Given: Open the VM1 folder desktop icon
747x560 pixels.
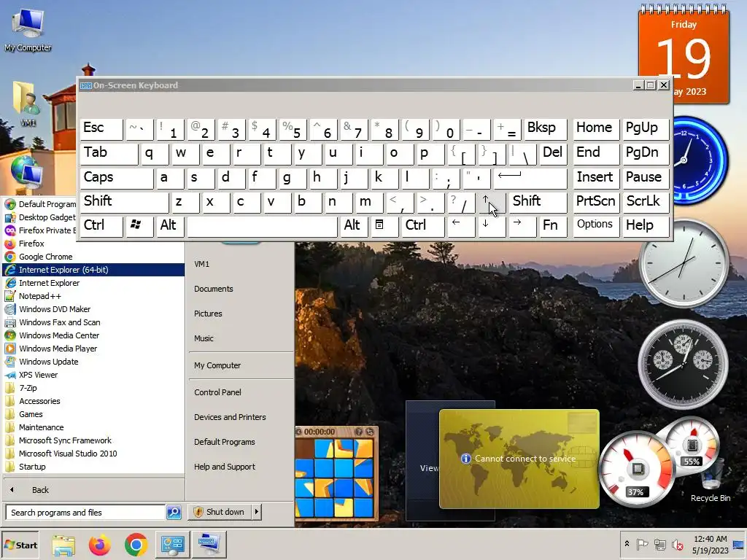Looking at the screenshot, I should pos(28,104).
